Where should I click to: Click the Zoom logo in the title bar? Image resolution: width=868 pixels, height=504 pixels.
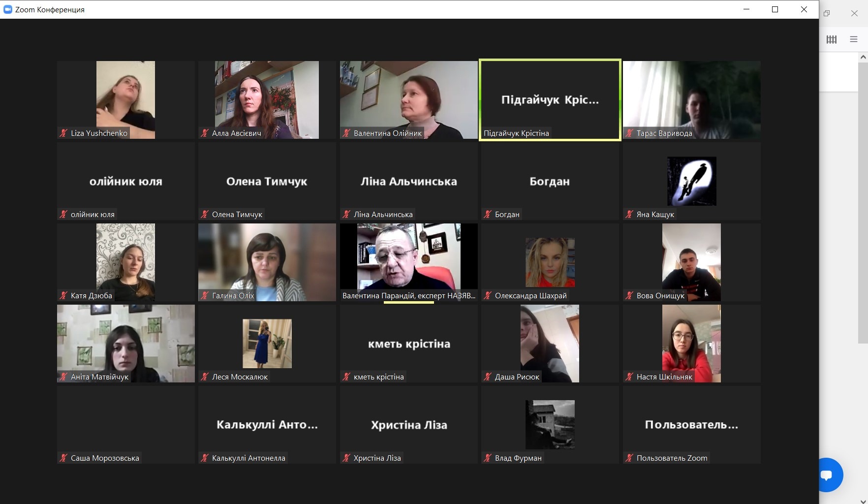click(7, 9)
